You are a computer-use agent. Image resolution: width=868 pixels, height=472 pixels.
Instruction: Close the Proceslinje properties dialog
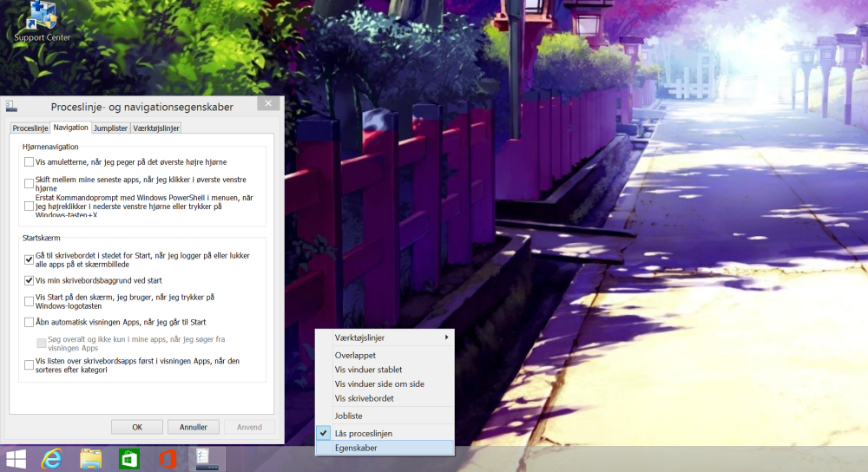tap(269, 104)
